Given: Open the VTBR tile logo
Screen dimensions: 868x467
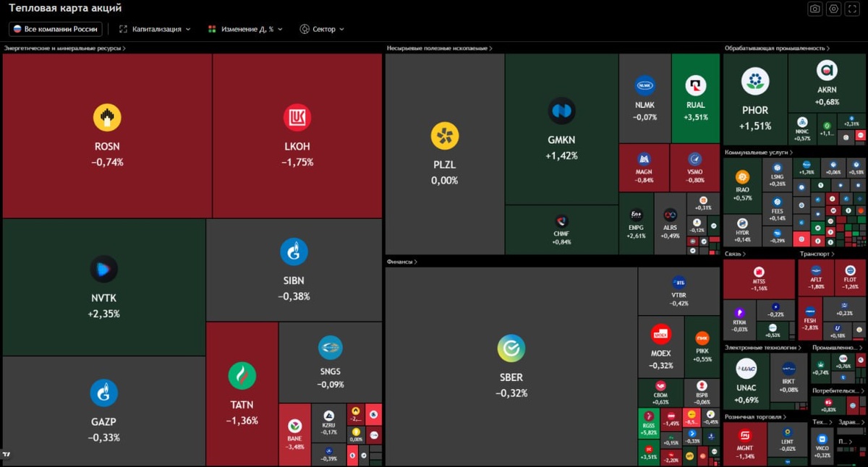Looking at the screenshot, I should 678,283.
